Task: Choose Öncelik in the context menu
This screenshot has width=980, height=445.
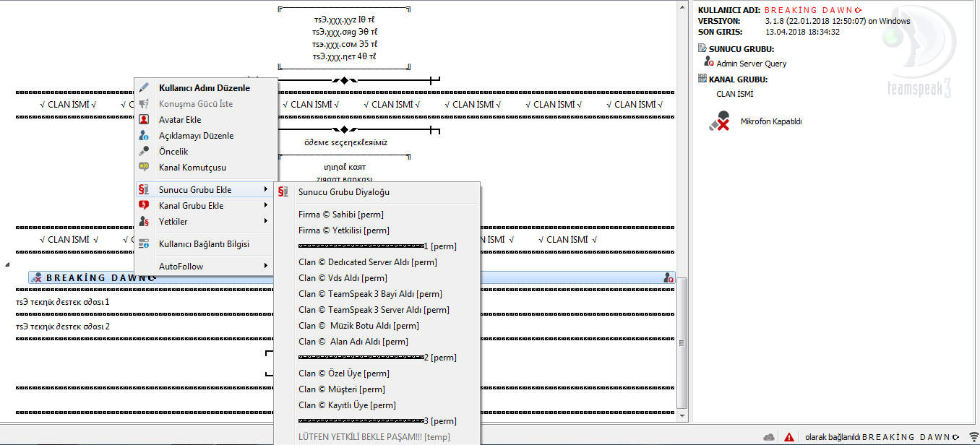Action: tap(205, 152)
